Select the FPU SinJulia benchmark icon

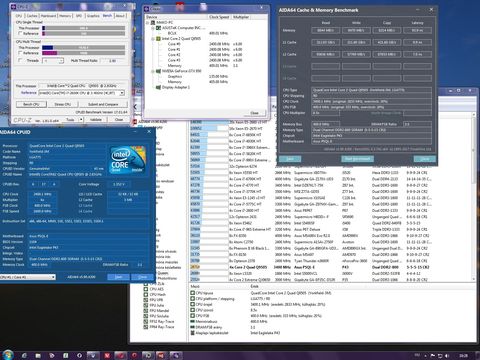pos(146,316)
